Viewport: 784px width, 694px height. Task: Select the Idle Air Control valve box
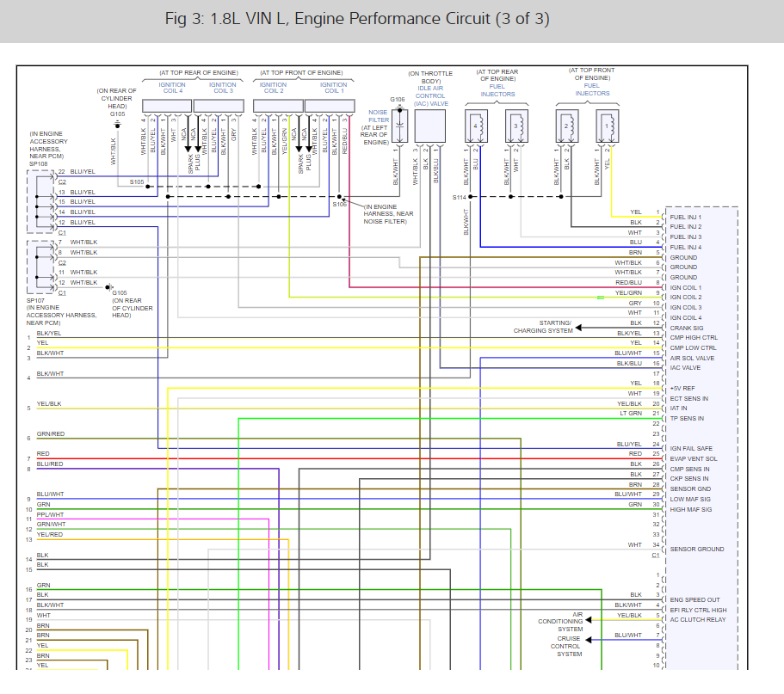[429, 126]
